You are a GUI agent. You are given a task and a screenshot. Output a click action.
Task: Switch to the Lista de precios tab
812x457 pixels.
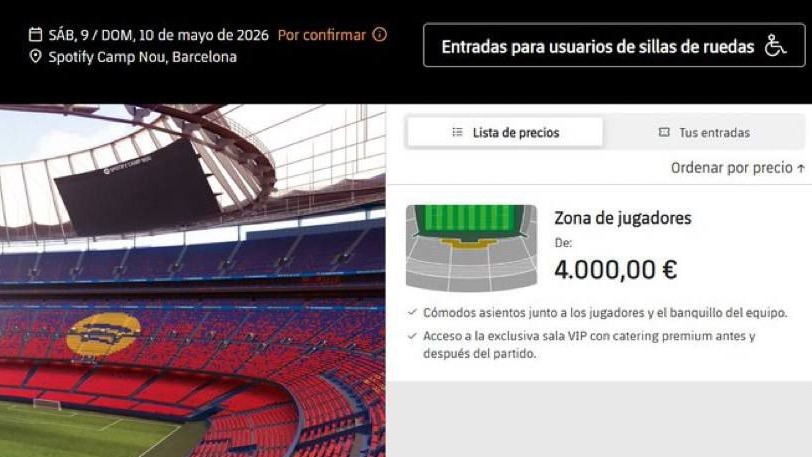(x=505, y=132)
